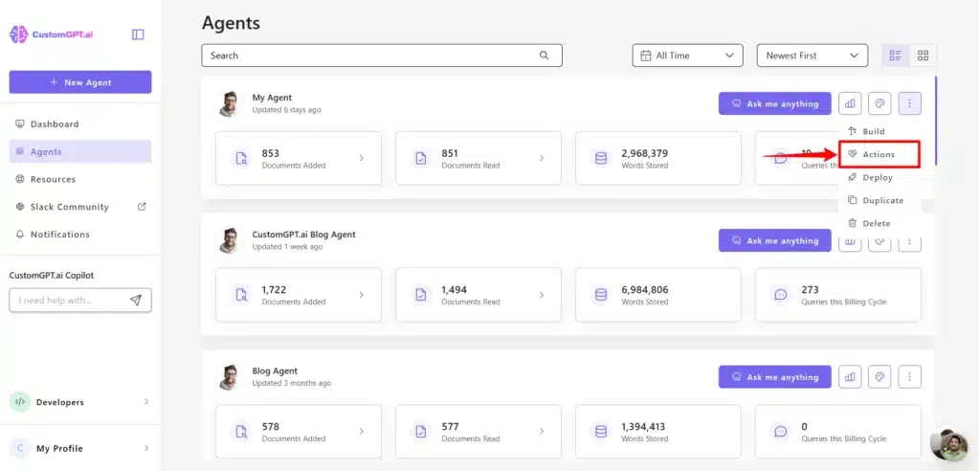This screenshot has width=980, height=471.
Task: Select Actions from the agent menu
Action: [880, 154]
